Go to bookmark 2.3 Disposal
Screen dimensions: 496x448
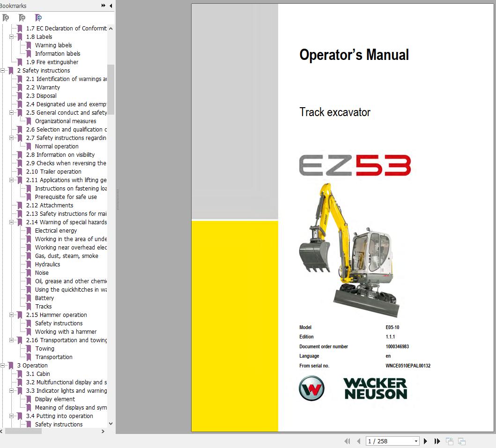(x=41, y=96)
